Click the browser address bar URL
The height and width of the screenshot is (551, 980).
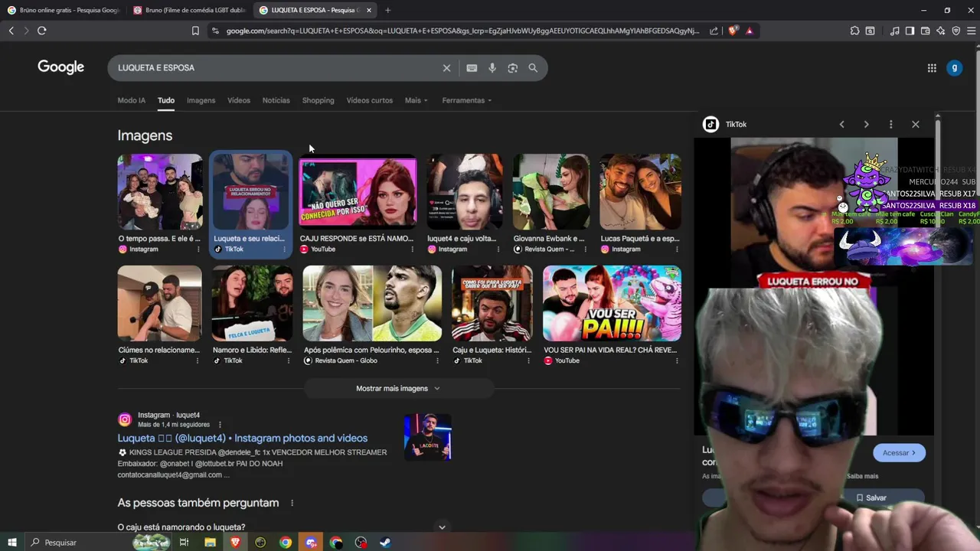tap(462, 31)
